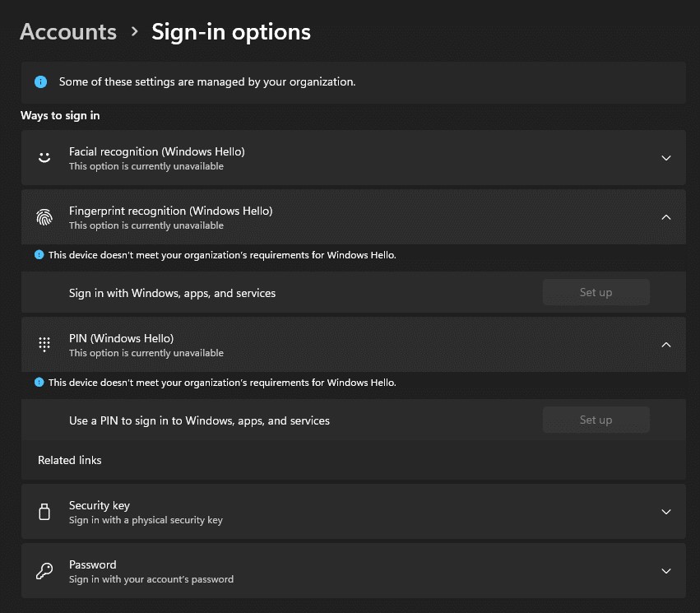Click the Related links label
This screenshot has height=613, width=700.
coord(70,460)
